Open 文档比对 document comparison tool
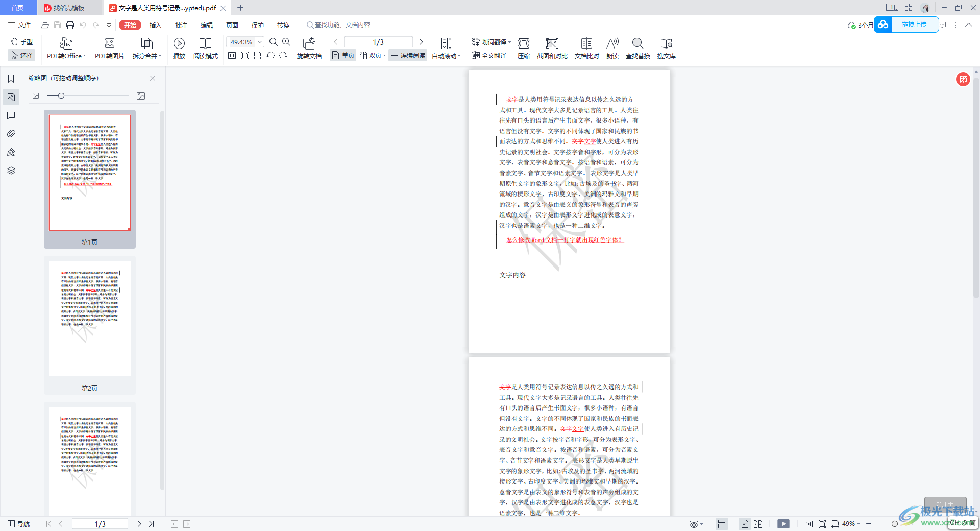Viewport: 980px width, 531px height. coord(587,49)
